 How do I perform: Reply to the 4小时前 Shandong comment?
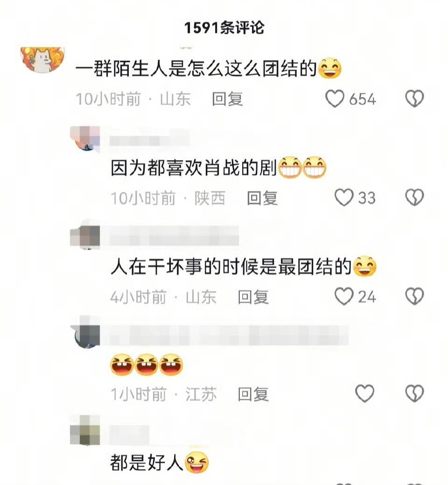[253, 297]
